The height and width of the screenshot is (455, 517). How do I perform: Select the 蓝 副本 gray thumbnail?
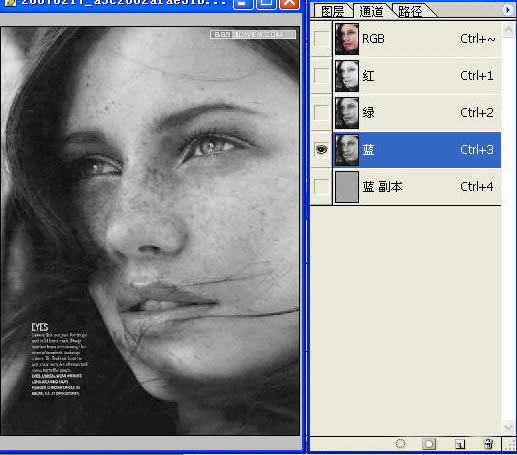(347, 187)
